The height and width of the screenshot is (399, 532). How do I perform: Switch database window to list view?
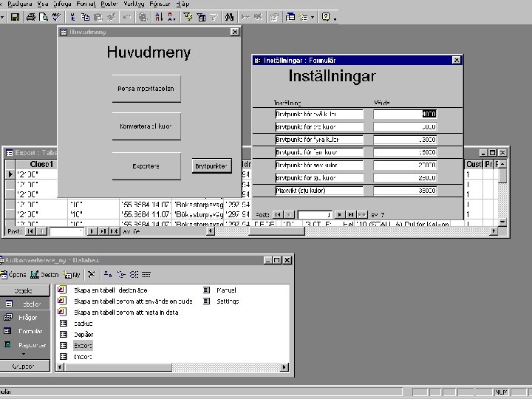point(134,274)
